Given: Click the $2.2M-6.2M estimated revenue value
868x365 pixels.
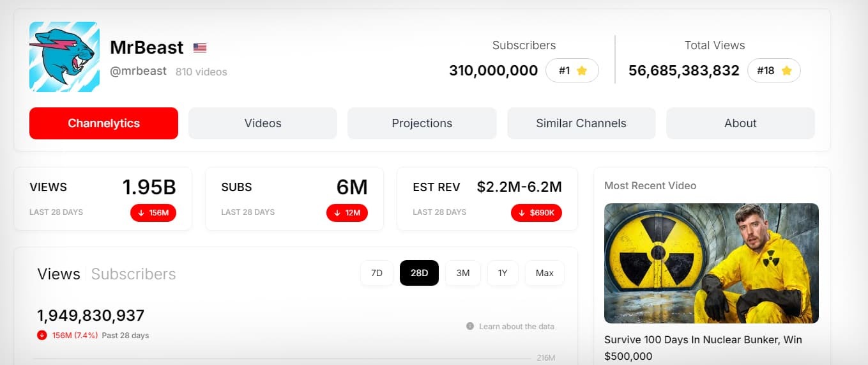Looking at the screenshot, I should click(519, 187).
